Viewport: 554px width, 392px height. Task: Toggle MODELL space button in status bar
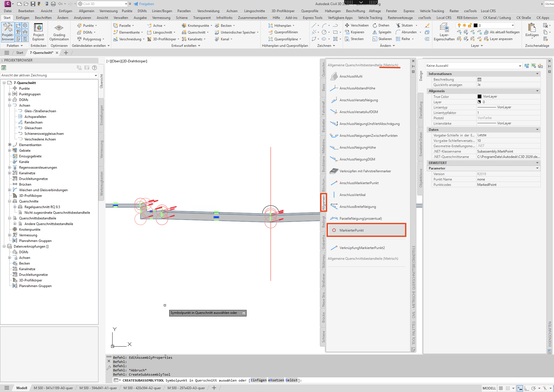point(489,388)
